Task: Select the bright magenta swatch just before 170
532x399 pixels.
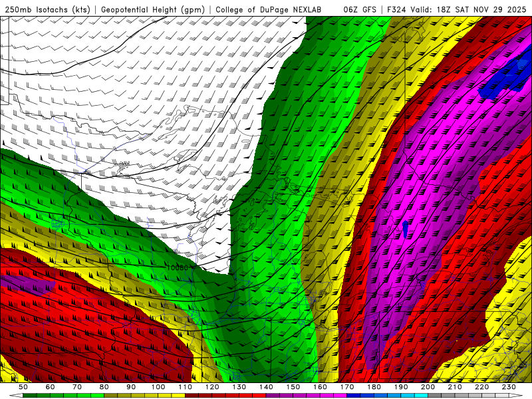Action: tap(340, 395)
